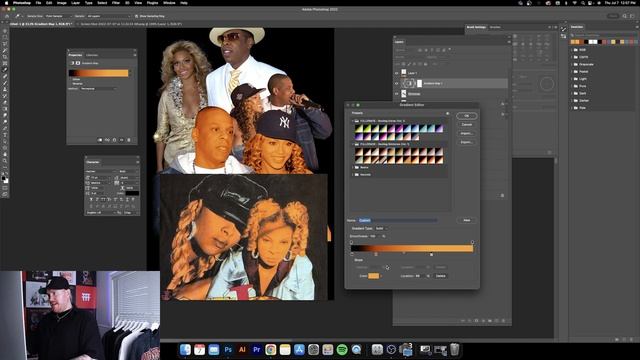Viewport: 640px width, 360px height.
Task: Click the text color swatch in Character panel
Action: point(132,193)
